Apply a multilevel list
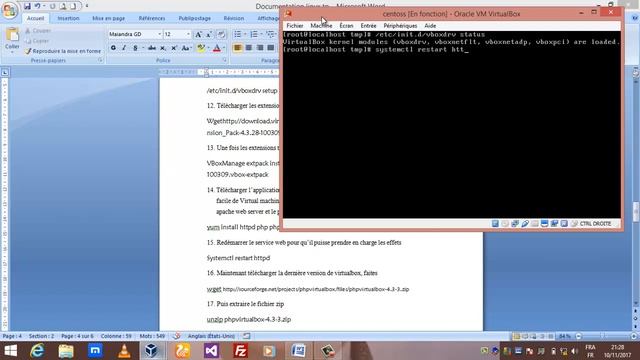The height and width of the screenshot is (360, 640). tap(270, 34)
